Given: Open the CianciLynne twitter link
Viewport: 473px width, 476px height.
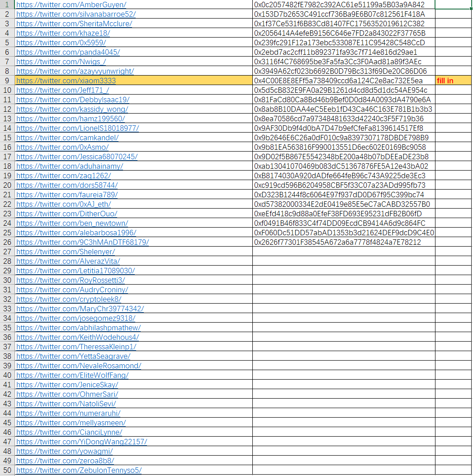Looking at the screenshot, I should coord(70,432).
